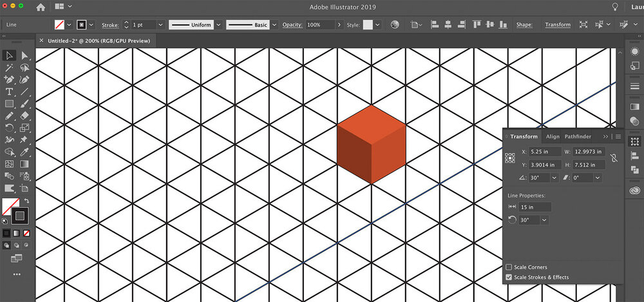Choose the Line Segment tool
This screenshot has height=302, width=644.
(24, 91)
